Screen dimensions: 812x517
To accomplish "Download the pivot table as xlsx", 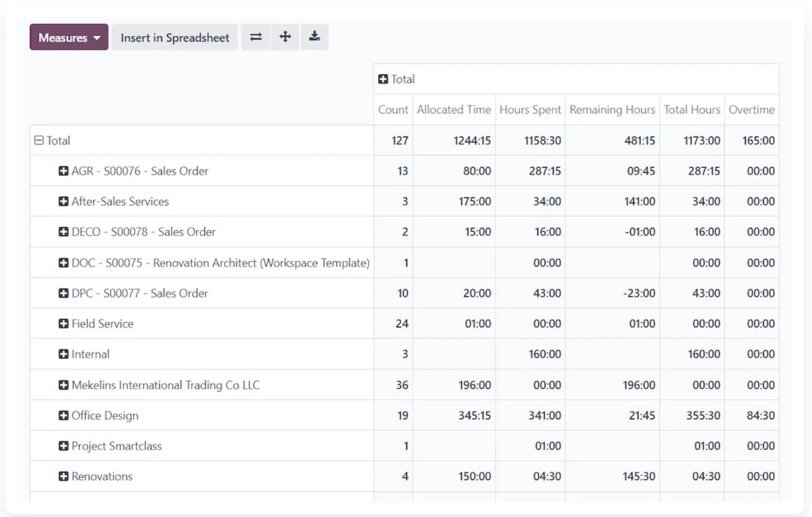I will click(x=314, y=37).
